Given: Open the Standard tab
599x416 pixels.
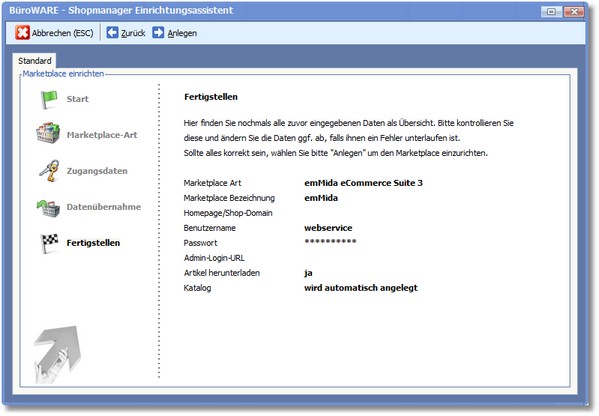Looking at the screenshot, I should coord(35,61).
